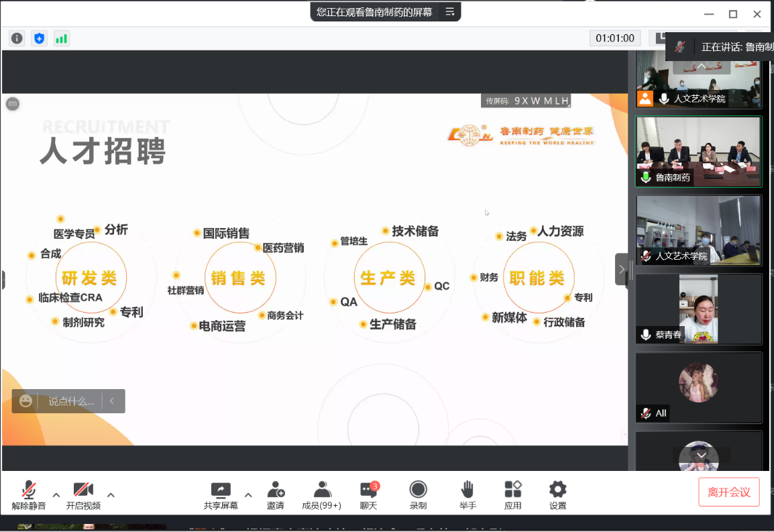Click the blue security shield icon
The image size is (774, 532).
39,38
